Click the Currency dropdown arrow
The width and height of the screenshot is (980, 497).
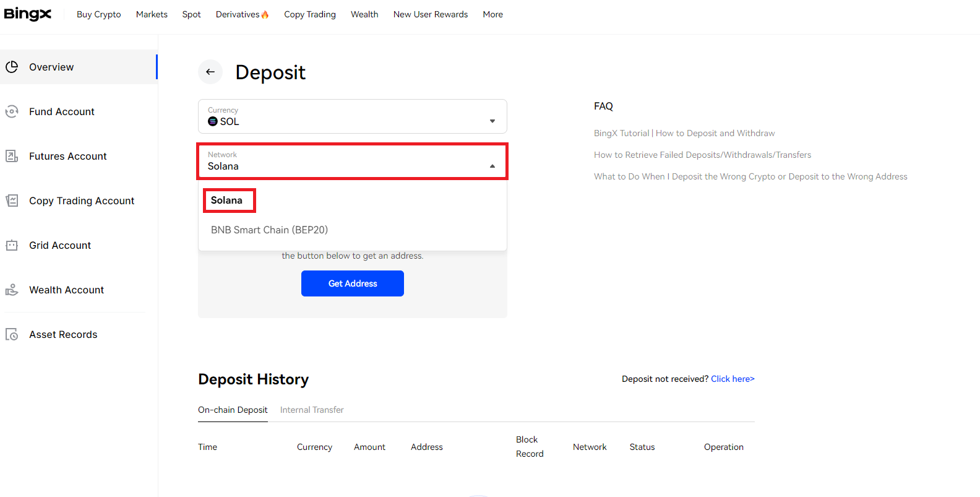[x=492, y=121]
